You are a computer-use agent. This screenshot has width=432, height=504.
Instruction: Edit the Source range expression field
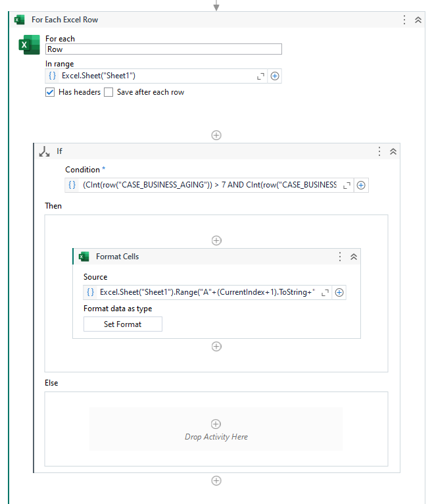[207, 293]
